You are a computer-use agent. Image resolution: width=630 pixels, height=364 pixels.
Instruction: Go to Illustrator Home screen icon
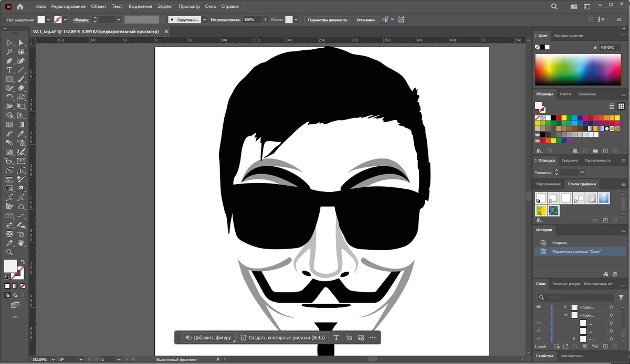(20, 6)
